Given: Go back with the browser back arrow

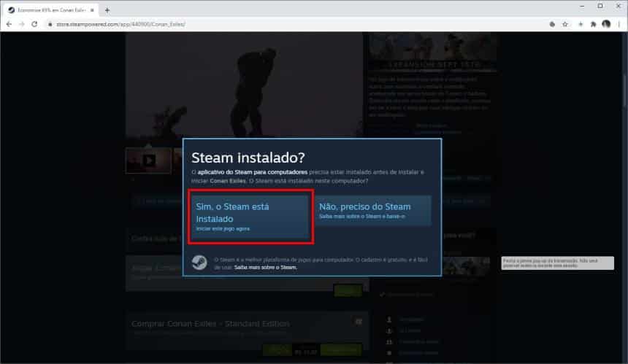Looking at the screenshot, I should point(9,24).
